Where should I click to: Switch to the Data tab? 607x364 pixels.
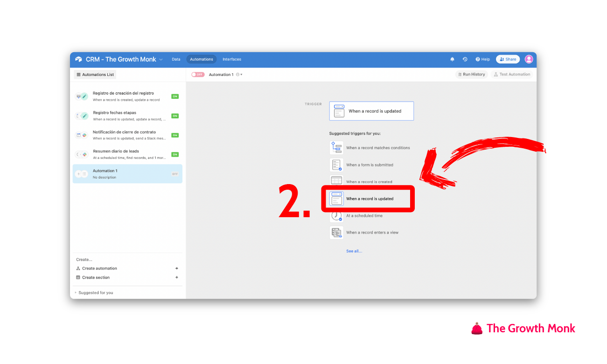point(176,59)
